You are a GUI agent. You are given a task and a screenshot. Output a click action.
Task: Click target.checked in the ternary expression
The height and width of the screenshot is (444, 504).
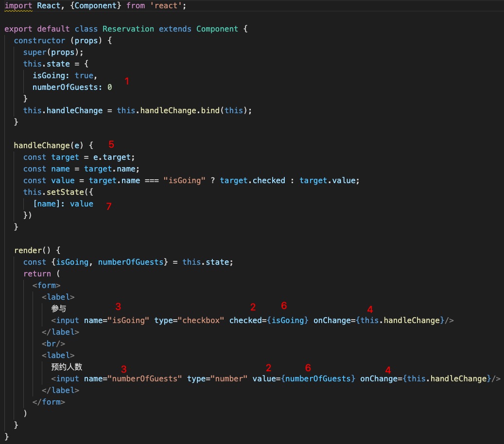pyautogui.click(x=252, y=181)
